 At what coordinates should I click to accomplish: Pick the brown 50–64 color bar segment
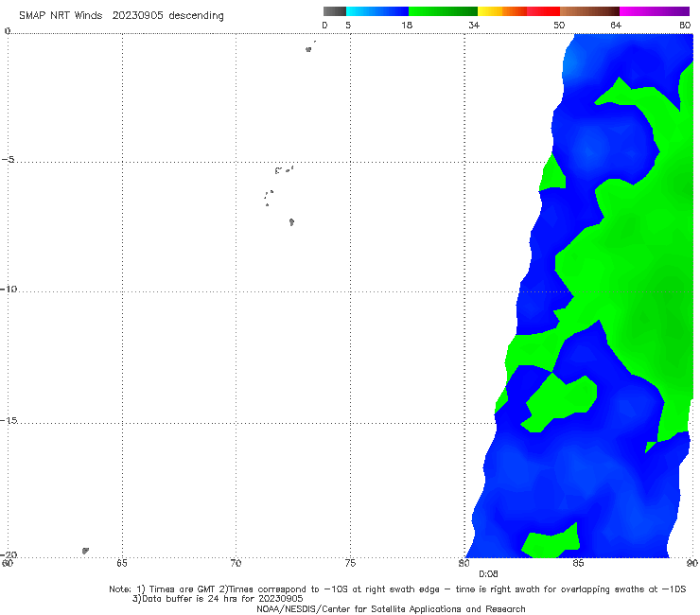[589, 11]
